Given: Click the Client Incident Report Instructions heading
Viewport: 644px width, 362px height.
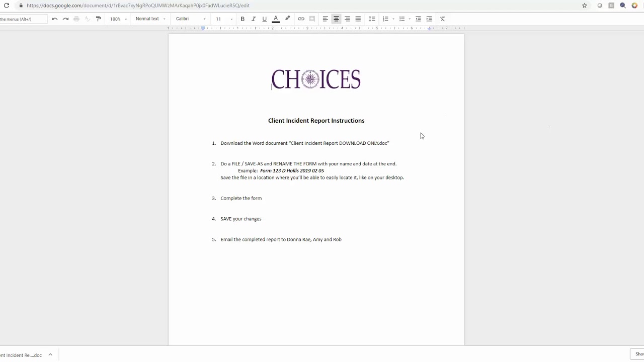Looking at the screenshot, I should tap(316, 121).
